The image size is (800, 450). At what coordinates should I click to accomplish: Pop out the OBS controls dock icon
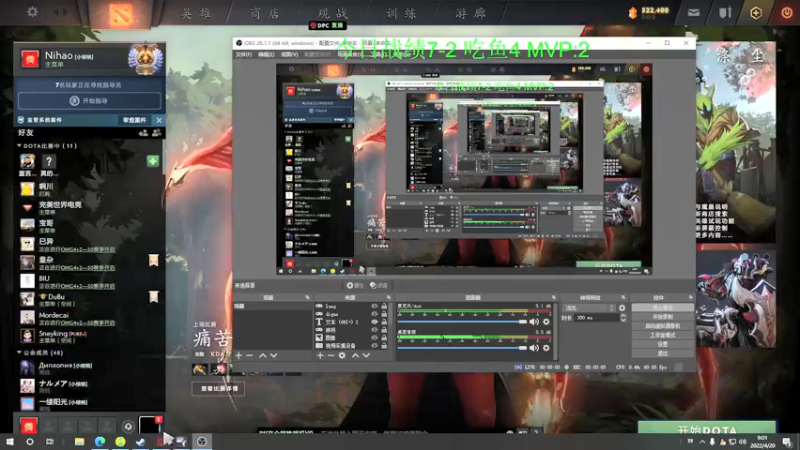coord(691,297)
